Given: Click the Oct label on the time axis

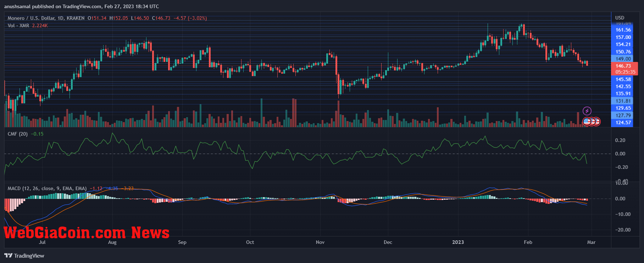Looking at the screenshot, I should (250, 242).
